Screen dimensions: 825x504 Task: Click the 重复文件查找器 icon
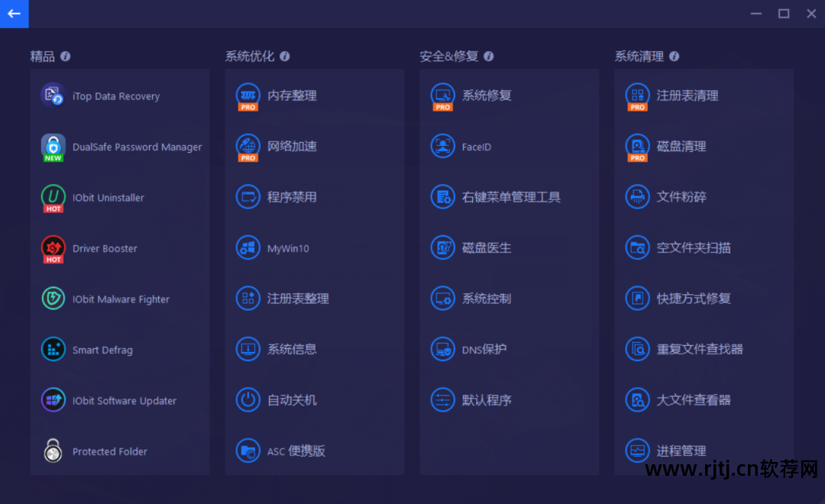(x=637, y=349)
